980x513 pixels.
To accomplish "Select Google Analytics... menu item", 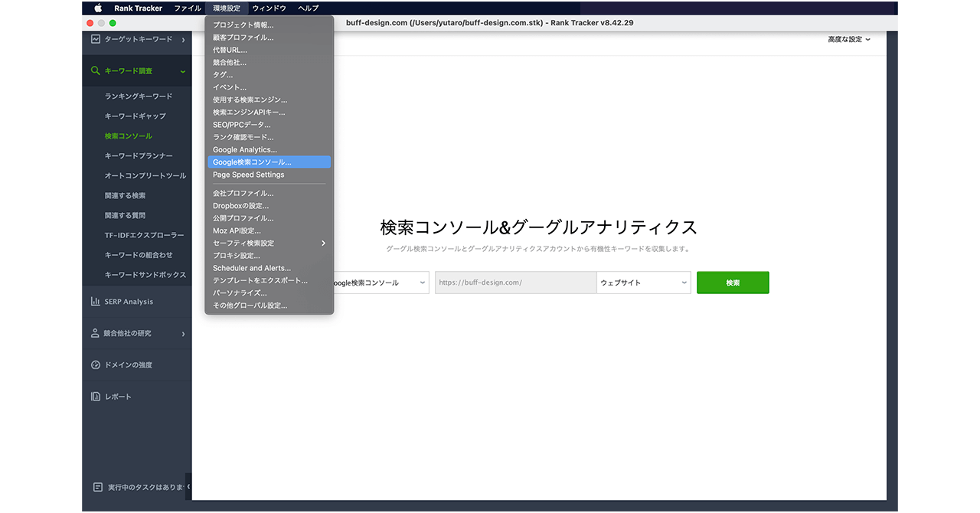I will coord(245,150).
